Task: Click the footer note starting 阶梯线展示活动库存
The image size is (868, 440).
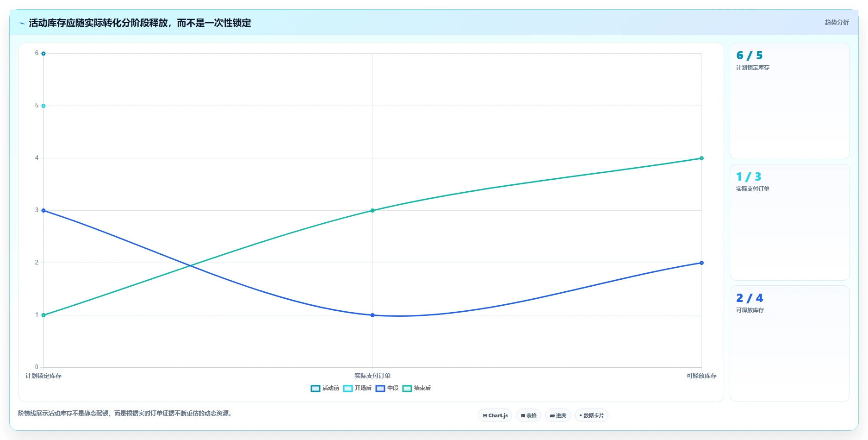Action: point(125,413)
